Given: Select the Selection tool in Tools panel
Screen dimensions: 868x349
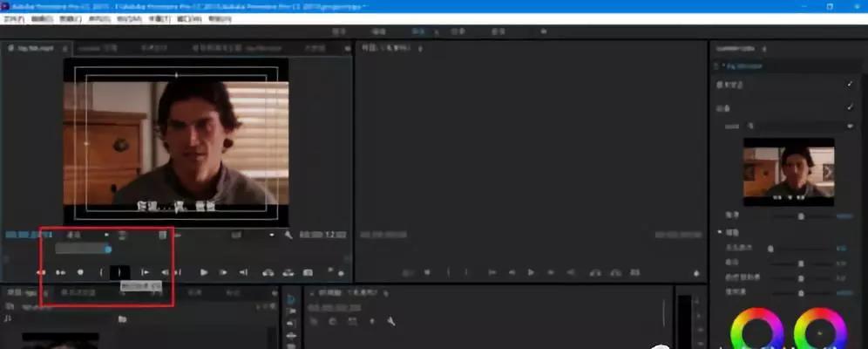Looking at the screenshot, I should [291, 299].
